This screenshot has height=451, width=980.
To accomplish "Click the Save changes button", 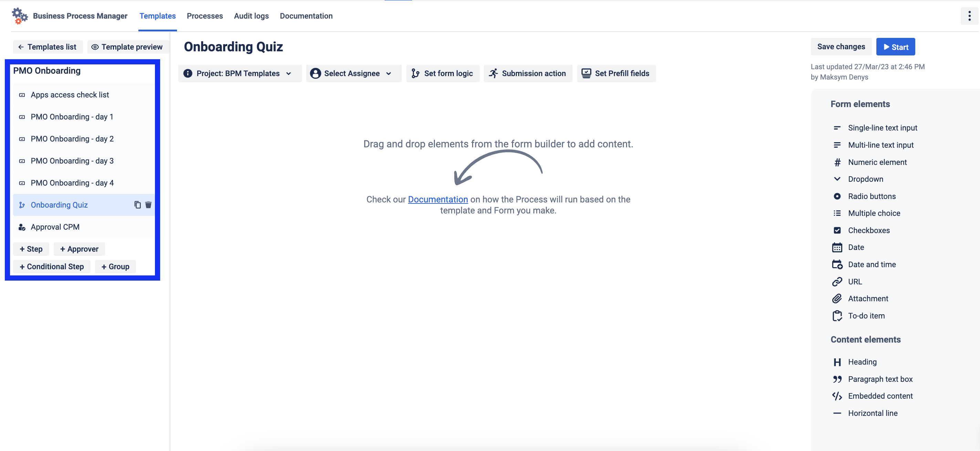I will [841, 47].
